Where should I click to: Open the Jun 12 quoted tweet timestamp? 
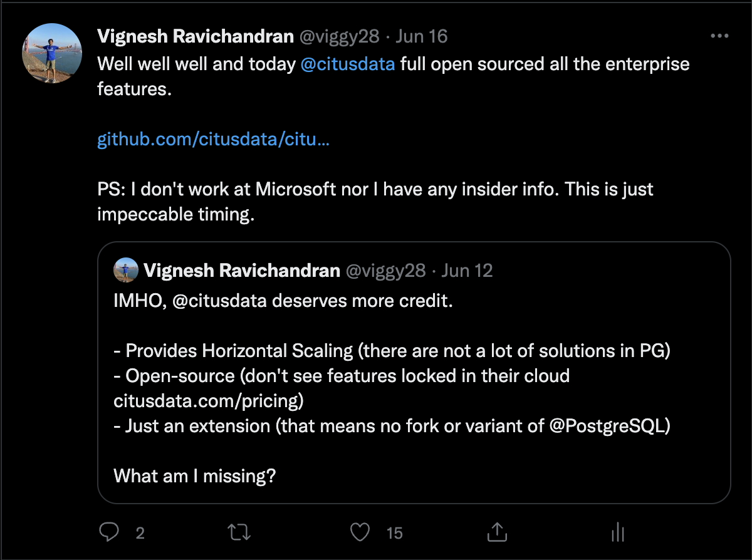point(467,271)
